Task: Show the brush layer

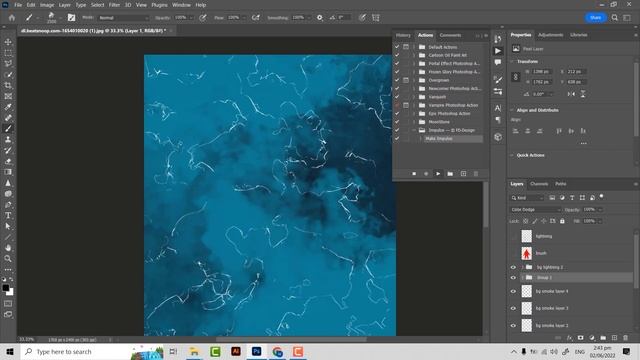Action: (x=513, y=253)
